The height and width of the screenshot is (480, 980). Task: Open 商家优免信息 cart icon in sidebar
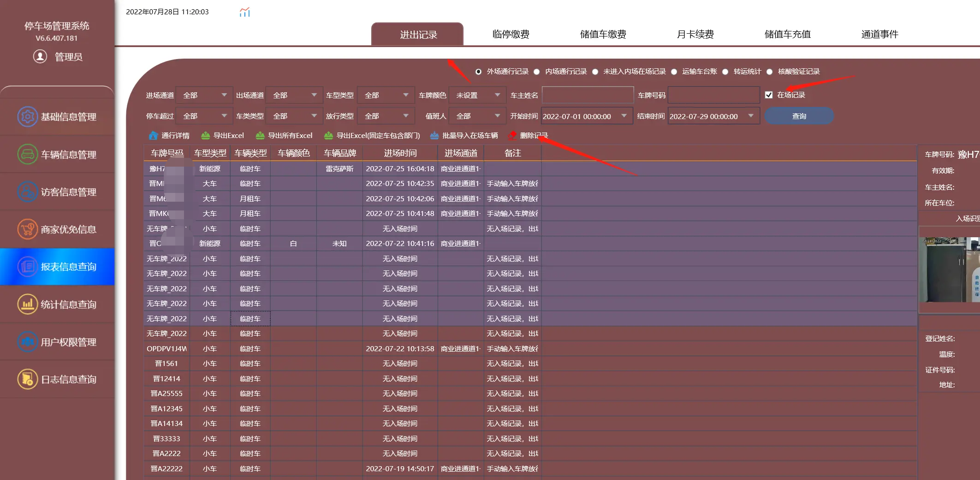pos(27,229)
